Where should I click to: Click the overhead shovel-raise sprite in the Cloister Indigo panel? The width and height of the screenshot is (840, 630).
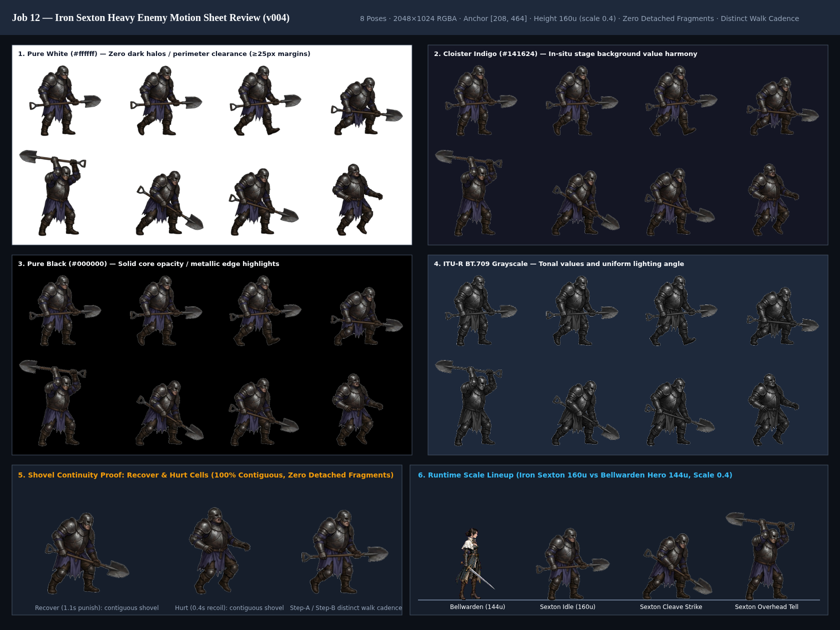(x=468, y=192)
